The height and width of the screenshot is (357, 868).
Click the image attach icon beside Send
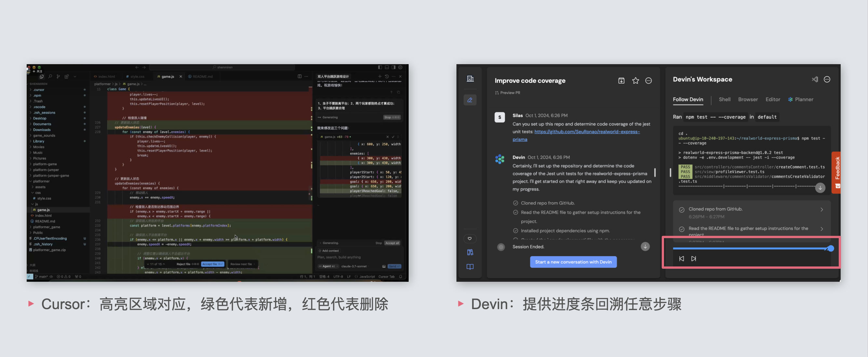pyautogui.click(x=384, y=266)
